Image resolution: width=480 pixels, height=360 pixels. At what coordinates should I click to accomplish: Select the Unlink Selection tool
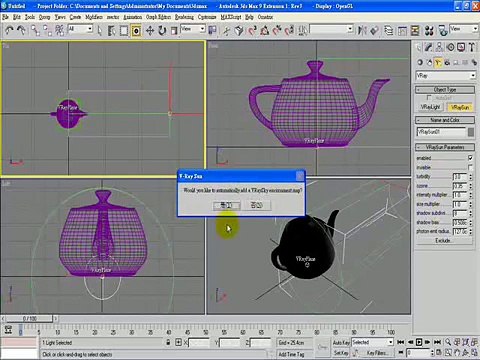[x=47, y=31]
